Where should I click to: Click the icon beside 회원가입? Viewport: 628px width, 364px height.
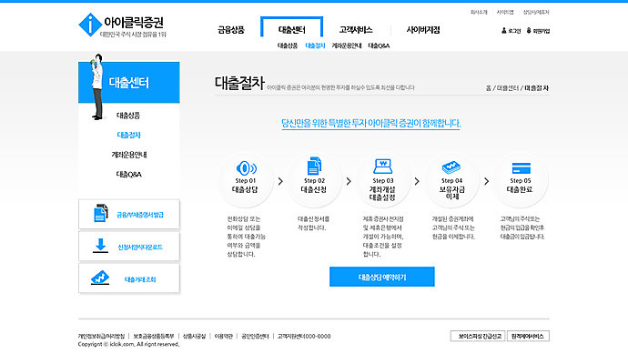tap(529, 30)
